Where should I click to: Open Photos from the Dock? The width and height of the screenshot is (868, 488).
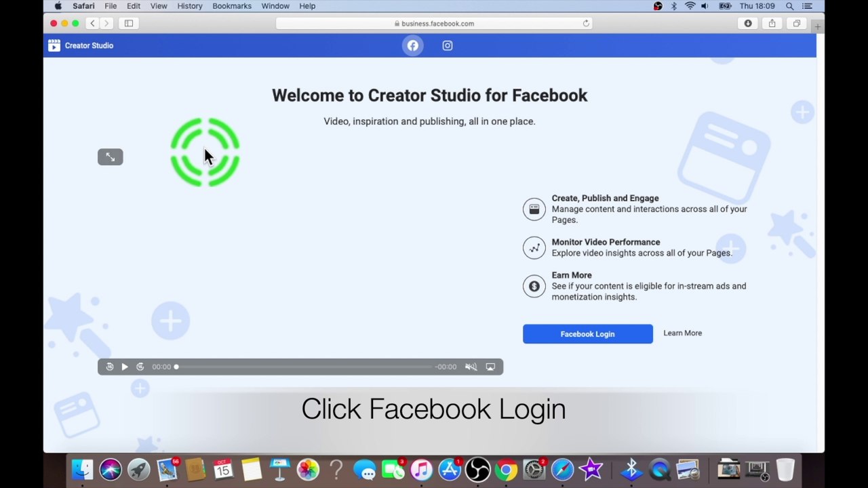308,470
